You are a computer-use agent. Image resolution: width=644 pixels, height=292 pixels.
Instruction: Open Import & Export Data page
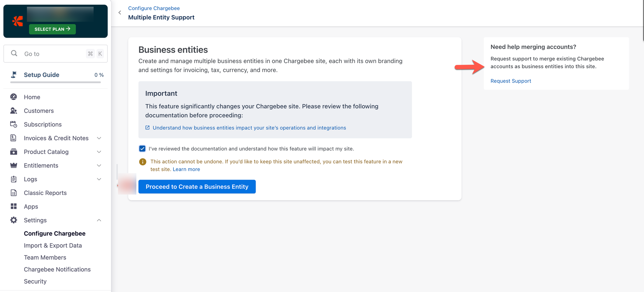pos(53,245)
